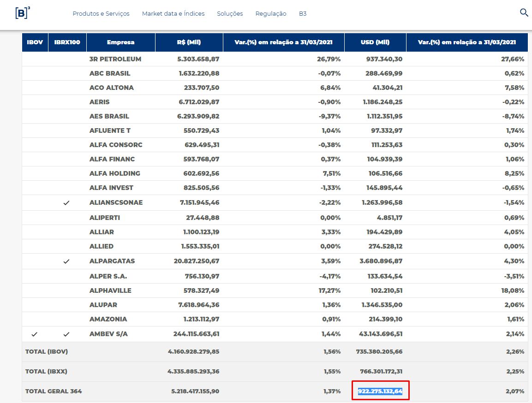The height and width of the screenshot is (403, 532).
Task: Click the IBOV column header
Action: pyautogui.click(x=35, y=42)
